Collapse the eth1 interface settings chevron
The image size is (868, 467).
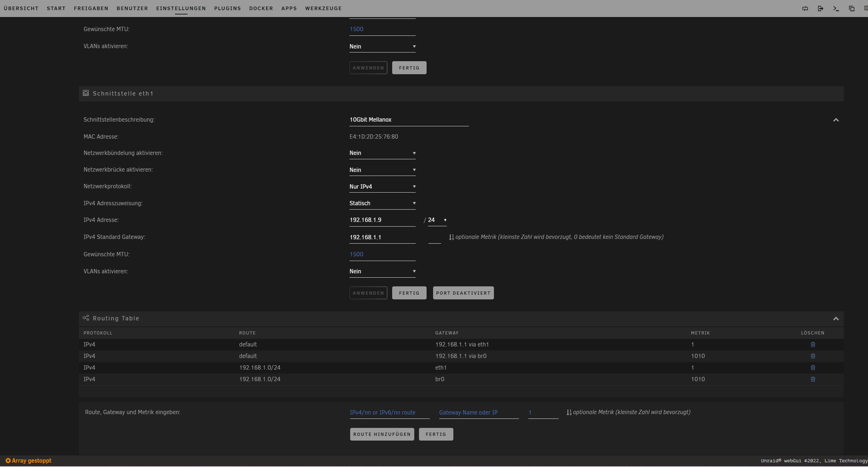[x=836, y=120]
